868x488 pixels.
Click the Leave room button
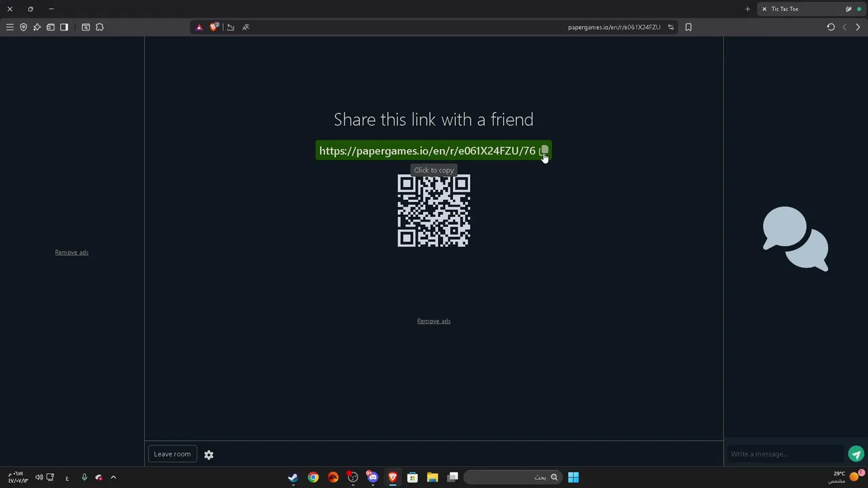pos(172,454)
